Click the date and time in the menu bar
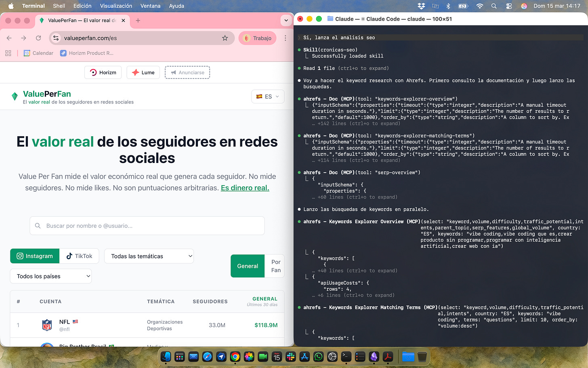588x368 pixels. pyautogui.click(x=557, y=6)
